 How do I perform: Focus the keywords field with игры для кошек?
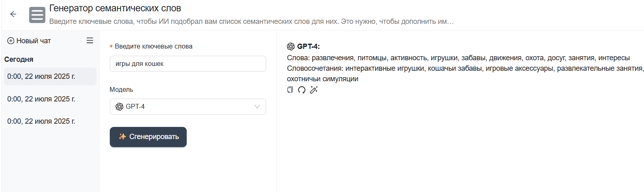click(x=188, y=64)
